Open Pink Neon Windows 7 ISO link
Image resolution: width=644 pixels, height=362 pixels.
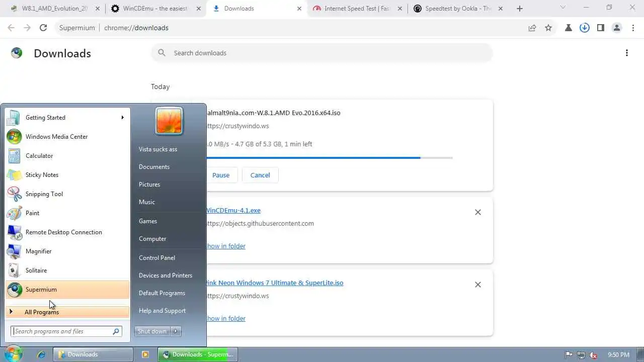(x=275, y=283)
